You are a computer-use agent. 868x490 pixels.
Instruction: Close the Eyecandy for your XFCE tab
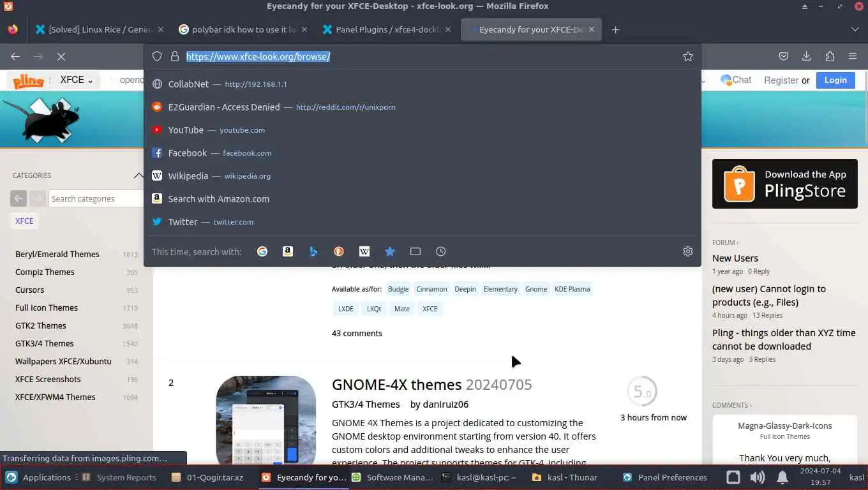click(x=592, y=29)
